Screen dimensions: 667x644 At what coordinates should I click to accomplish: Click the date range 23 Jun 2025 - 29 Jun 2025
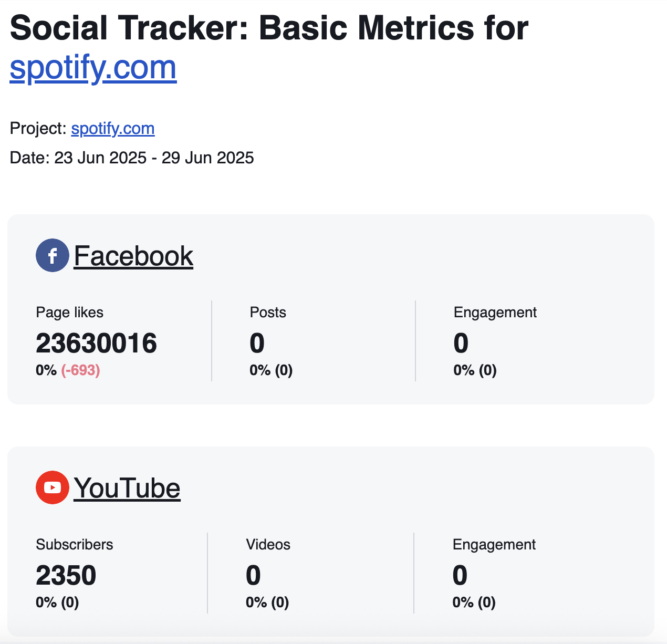154,158
